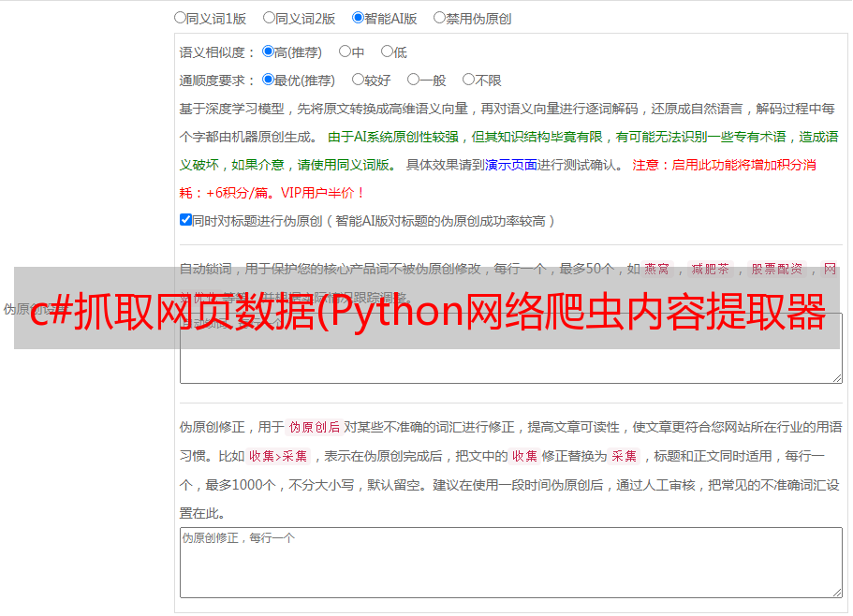This screenshot has width=853, height=616.
Task: Grab the resize handle of 伪原创修正 box
Action: [837, 593]
